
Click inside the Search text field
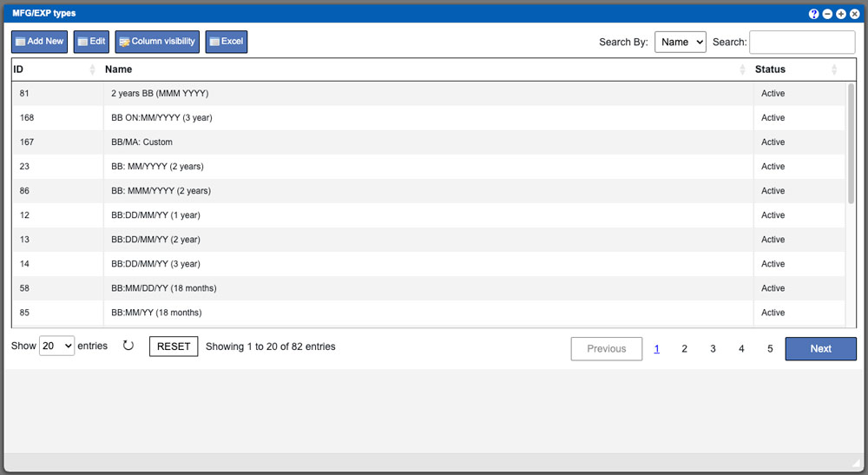801,42
